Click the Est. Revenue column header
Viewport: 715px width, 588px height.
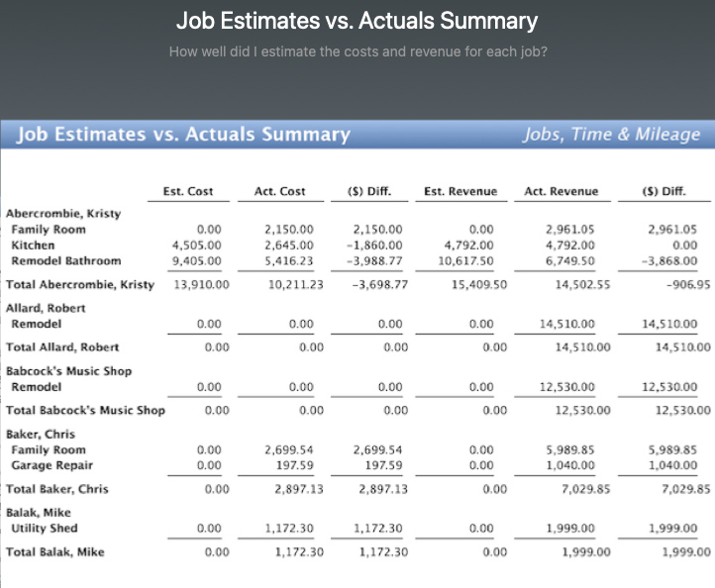460,191
